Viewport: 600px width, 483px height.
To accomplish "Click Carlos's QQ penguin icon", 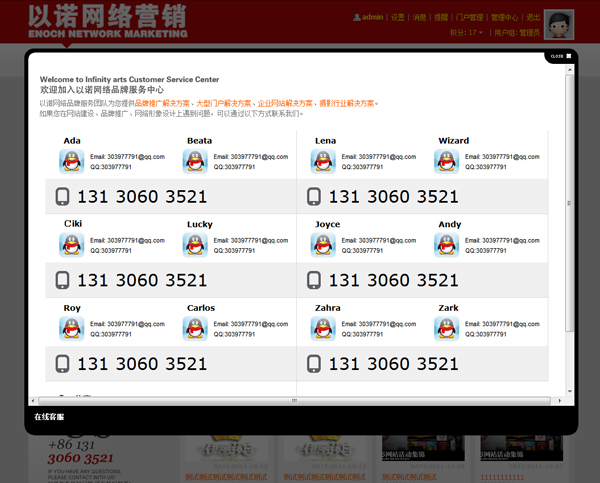I will (x=195, y=328).
